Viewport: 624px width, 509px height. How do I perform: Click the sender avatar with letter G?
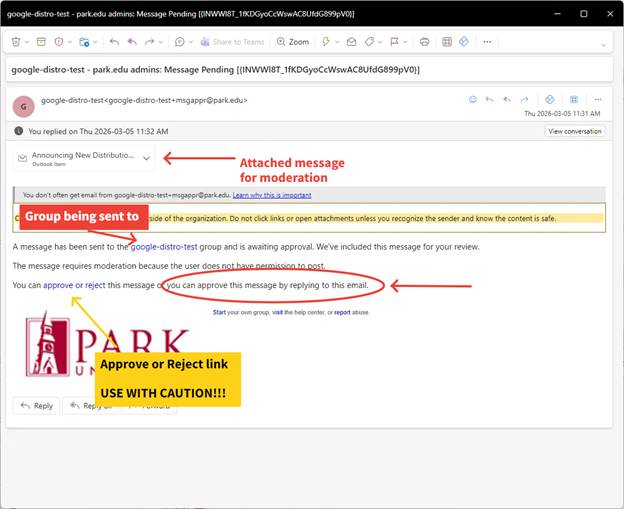[x=23, y=106]
